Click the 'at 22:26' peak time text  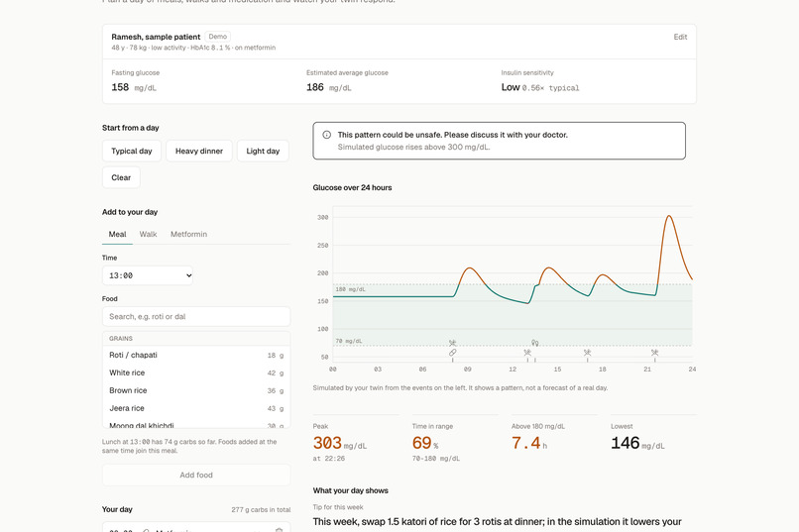(x=329, y=459)
